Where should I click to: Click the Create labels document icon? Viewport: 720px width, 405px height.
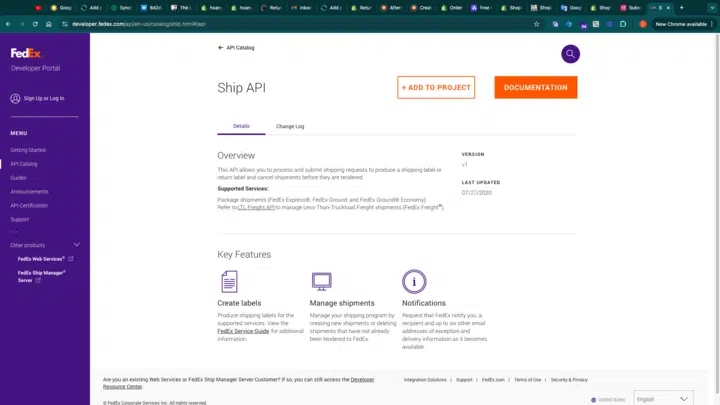(x=229, y=281)
